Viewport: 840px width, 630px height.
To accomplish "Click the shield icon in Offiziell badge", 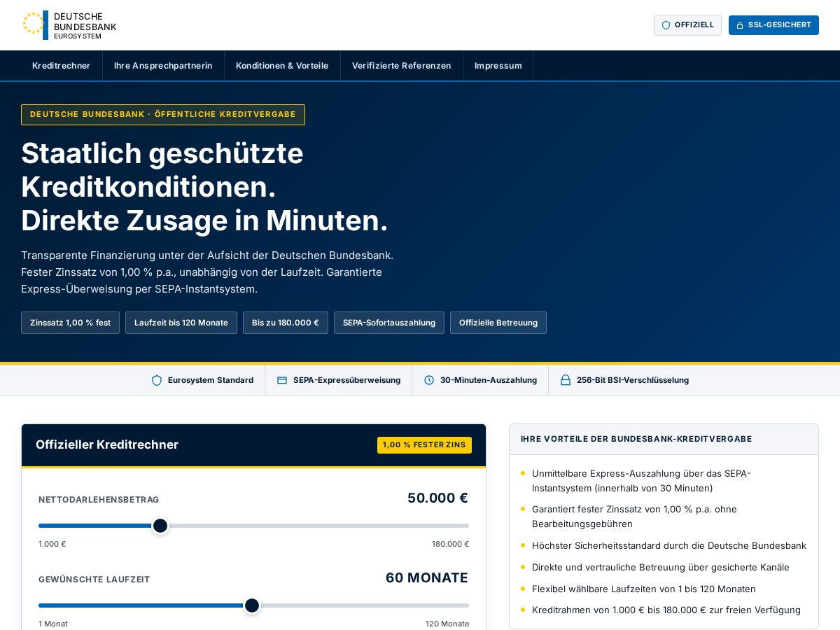I will pyautogui.click(x=666, y=25).
